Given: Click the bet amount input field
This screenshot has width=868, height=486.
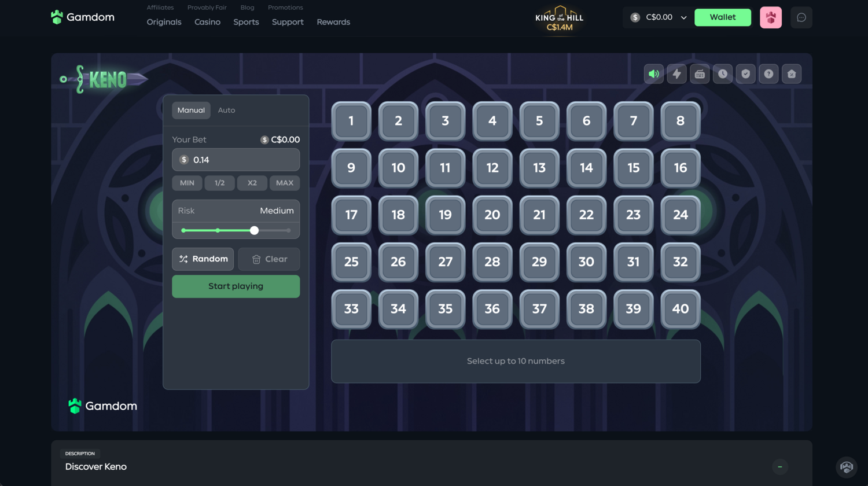Looking at the screenshot, I should click(x=243, y=160).
